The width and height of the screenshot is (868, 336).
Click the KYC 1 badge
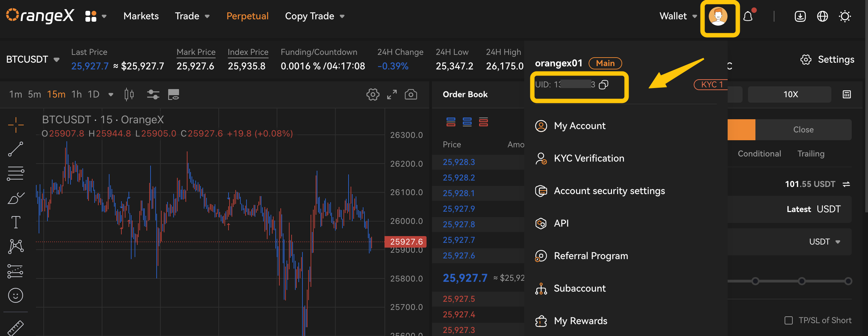pos(711,85)
